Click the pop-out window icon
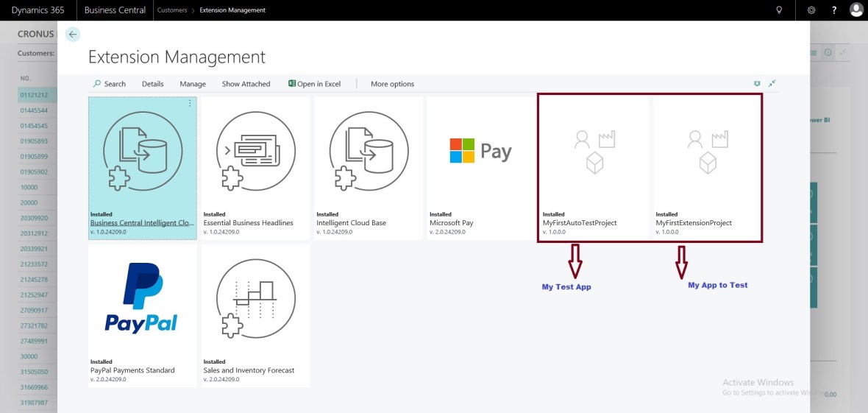The image size is (868, 413). point(757,84)
